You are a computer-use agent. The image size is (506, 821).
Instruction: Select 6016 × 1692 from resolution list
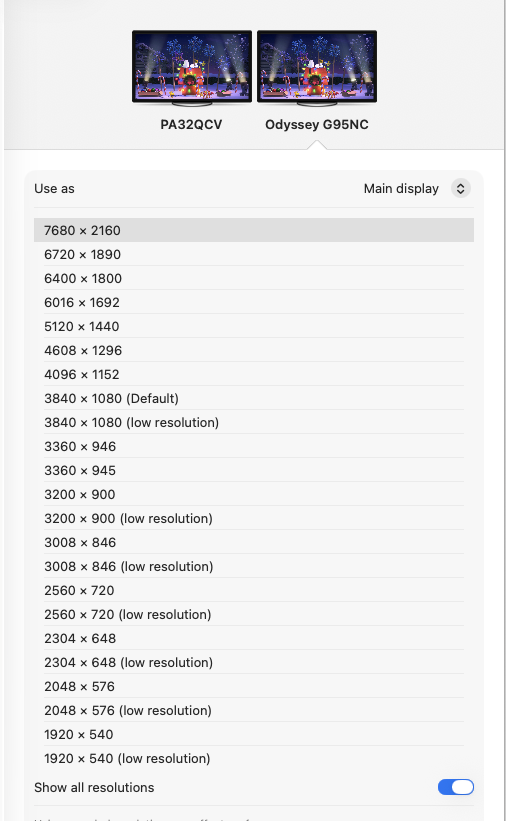click(254, 303)
